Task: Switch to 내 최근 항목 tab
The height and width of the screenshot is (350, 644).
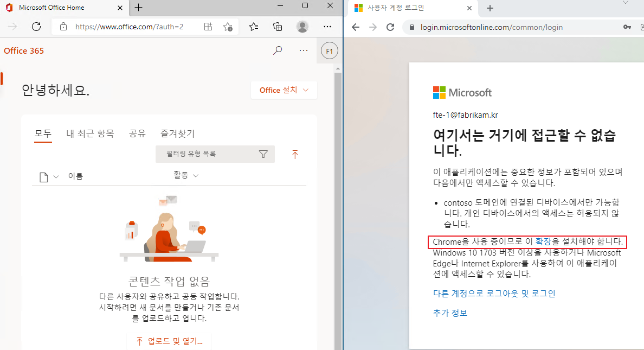Action: point(91,133)
